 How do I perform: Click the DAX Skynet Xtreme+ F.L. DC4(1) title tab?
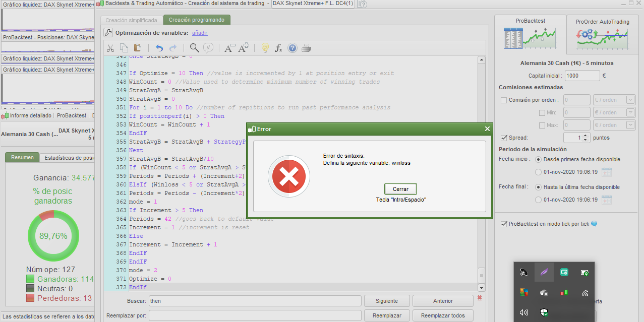(x=313, y=4)
